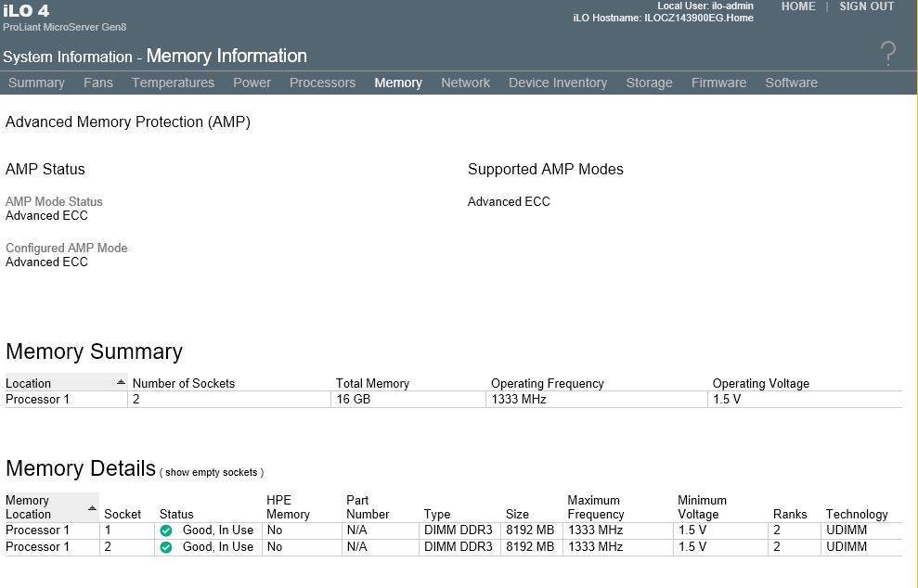The width and height of the screenshot is (918, 588).
Task: View the Network tab
Action: point(465,83)
